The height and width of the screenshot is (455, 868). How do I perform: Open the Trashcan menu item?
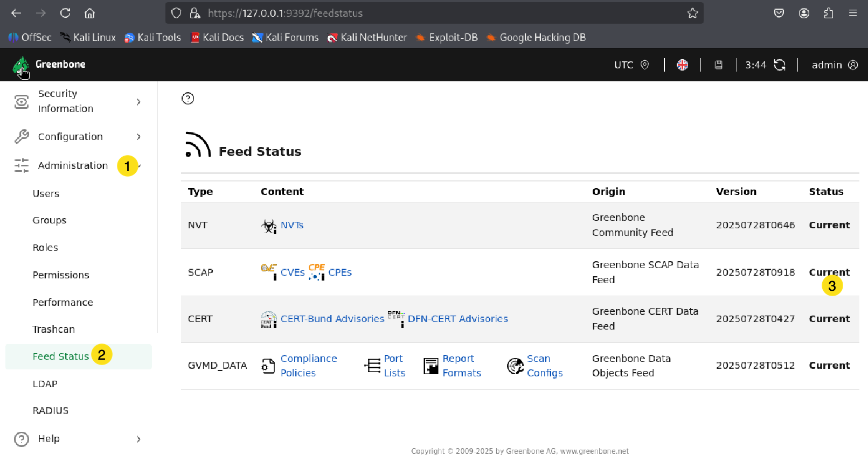(x=53, y=329)
